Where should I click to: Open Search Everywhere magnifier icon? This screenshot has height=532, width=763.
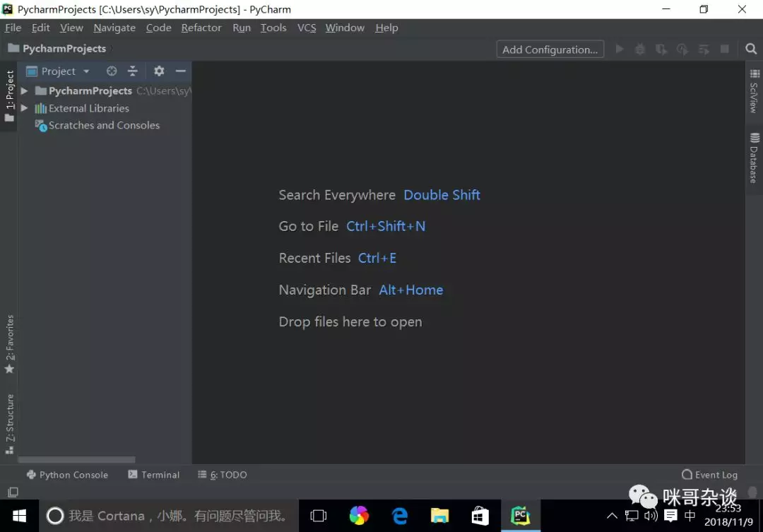(751, 49)
